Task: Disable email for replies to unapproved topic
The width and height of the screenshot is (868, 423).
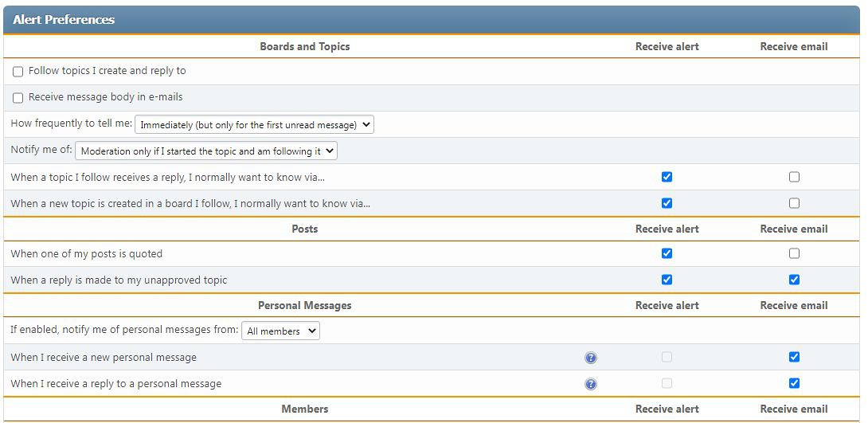Action: pos(794,280)
